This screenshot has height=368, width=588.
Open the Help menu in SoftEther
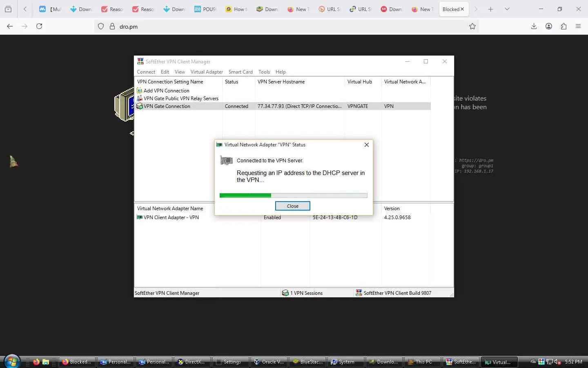point(281,72)
